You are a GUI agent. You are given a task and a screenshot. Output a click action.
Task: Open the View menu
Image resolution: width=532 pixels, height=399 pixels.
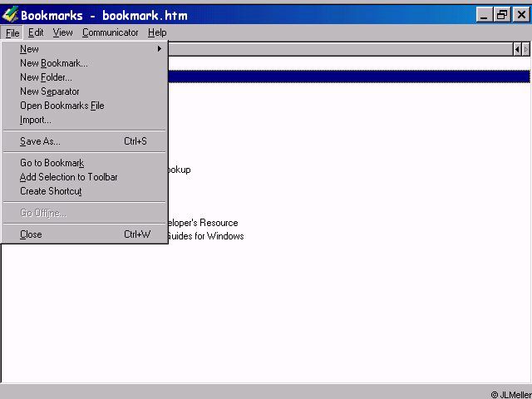click(x=63, y=32)
